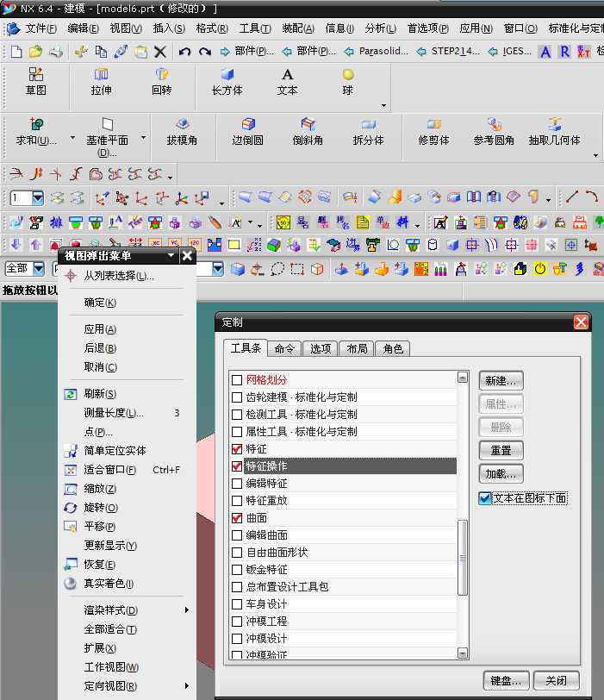Expand the 基准平面 dropdown arrow
The width and height of the screenshot is (604, 700).
144,138
